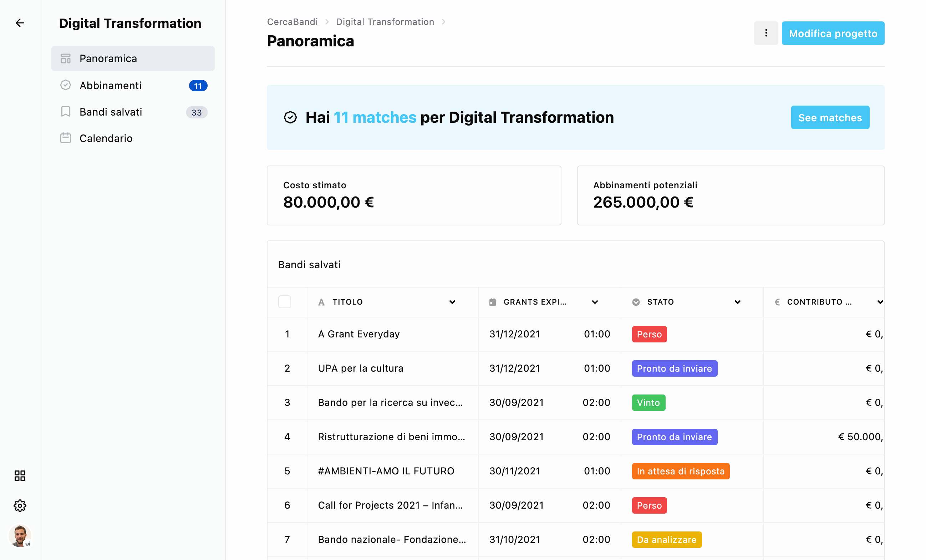Click the Abbinamenti check badge icon

click(66, 85)
